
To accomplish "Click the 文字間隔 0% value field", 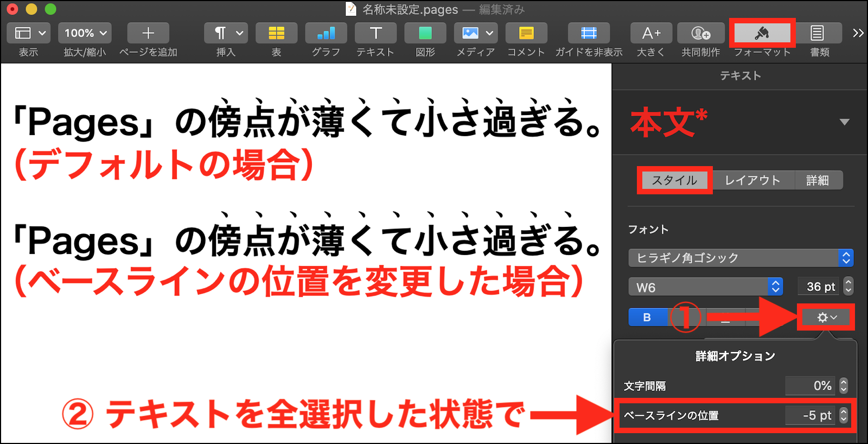I will pos(810,386).
